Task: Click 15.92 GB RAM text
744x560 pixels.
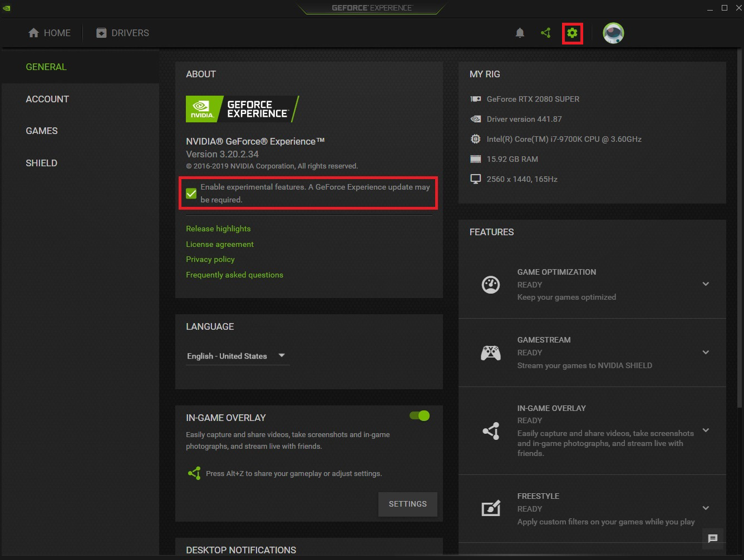Action: coord(513,159)
